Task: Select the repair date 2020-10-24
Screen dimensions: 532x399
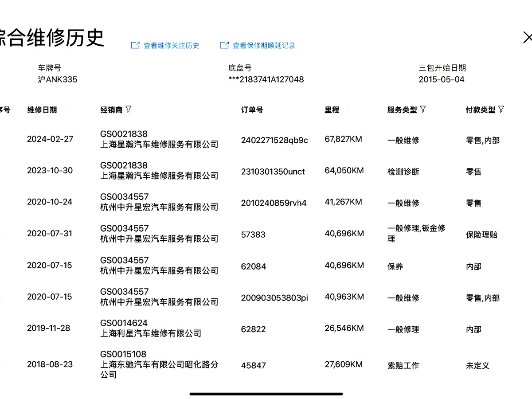Action: point(50,202)
